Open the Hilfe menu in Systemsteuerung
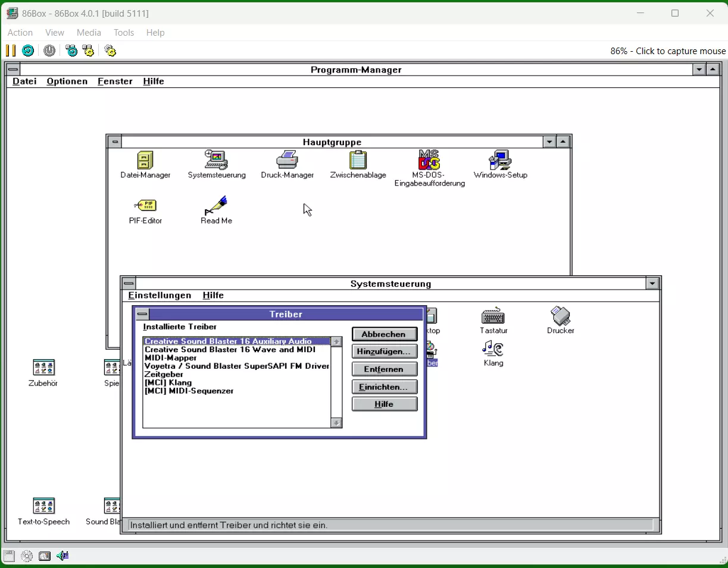This screenshot has width=728, height=568. coord(213,296)
